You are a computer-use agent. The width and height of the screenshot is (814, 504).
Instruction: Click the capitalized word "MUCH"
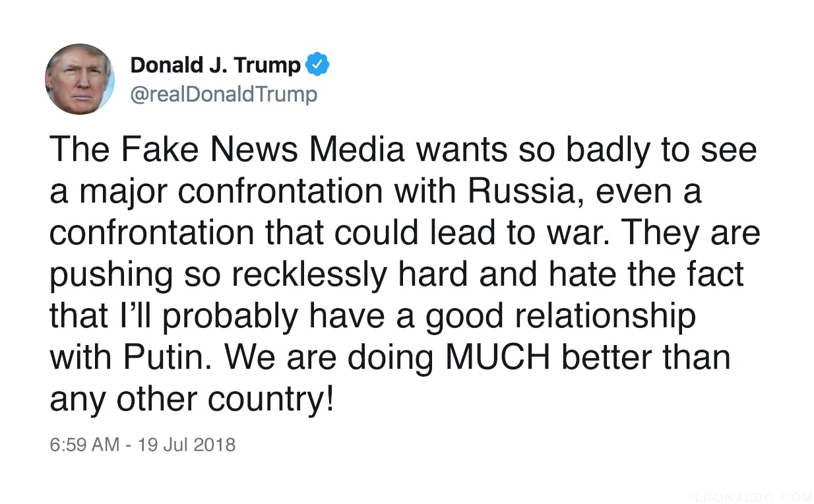[494, 358]
